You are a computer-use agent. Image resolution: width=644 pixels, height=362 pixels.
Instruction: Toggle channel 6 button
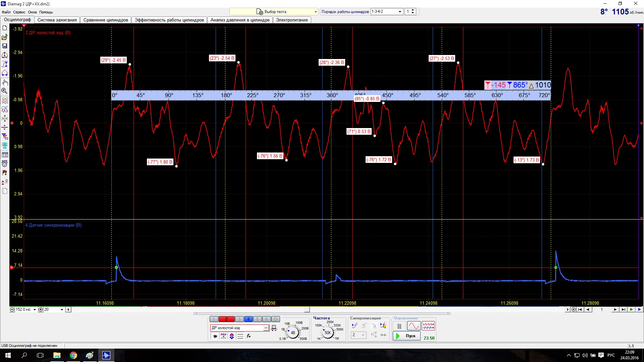pyautogui.click(x=266, y=319)
